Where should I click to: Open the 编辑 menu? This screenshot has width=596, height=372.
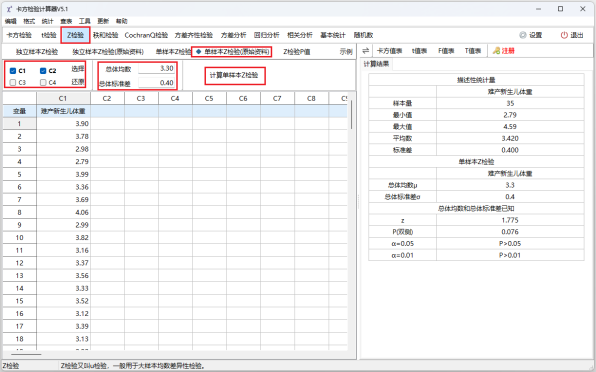coord(11,21)
